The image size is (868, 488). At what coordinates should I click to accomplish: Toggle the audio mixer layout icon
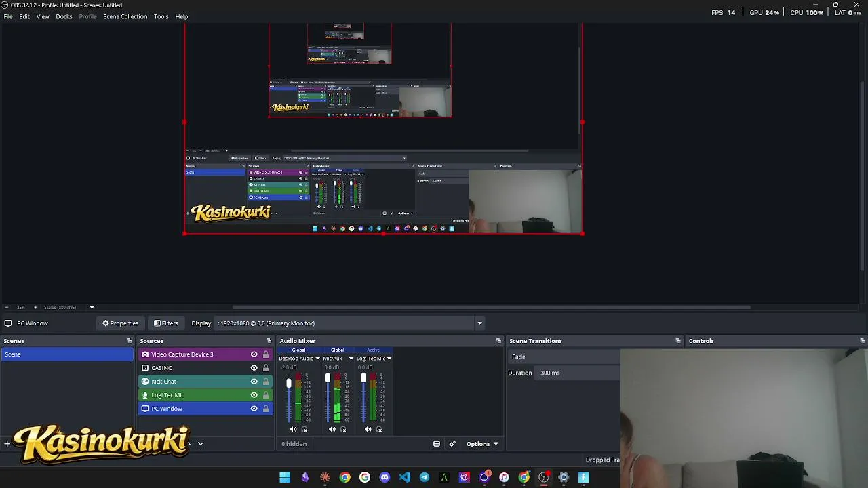coord(437,444)
